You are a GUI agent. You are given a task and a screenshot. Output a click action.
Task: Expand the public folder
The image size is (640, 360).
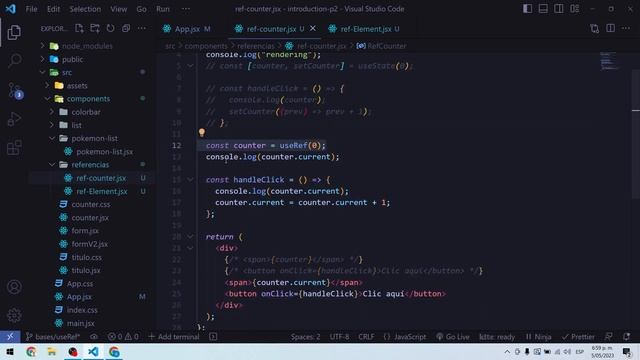[42, 59]
